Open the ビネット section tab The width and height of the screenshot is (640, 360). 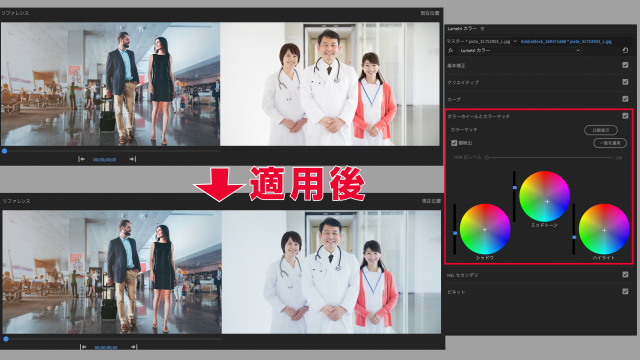pos(456,292)
